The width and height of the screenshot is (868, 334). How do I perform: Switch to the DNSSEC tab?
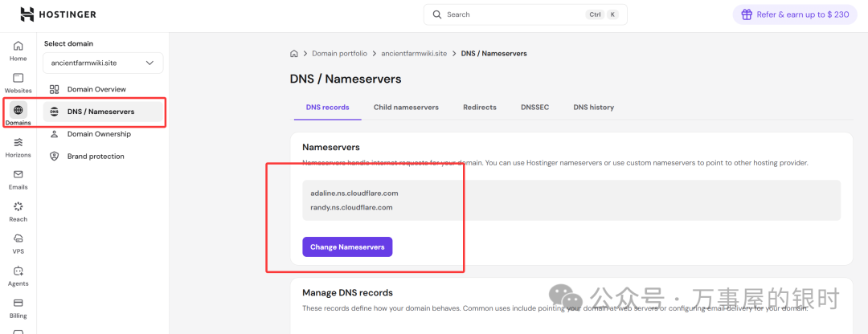pyautogui.click(x=534, y=107)
